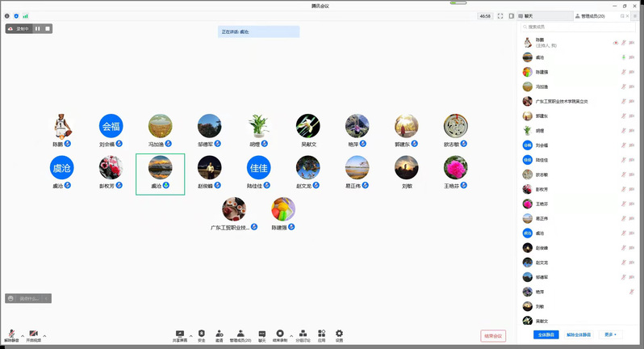
Task: Open the 安全 security shield icon
Action: 201,334
